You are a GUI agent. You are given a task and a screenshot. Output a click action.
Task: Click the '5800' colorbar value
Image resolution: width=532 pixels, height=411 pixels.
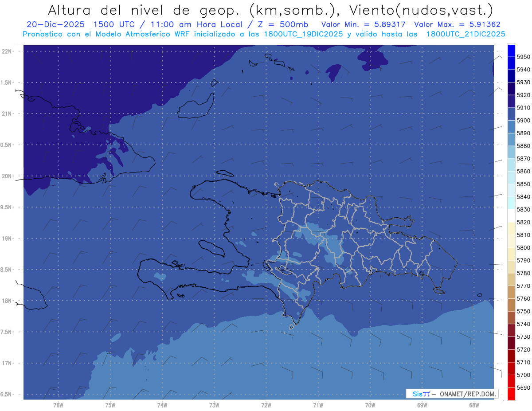point(523,247)
